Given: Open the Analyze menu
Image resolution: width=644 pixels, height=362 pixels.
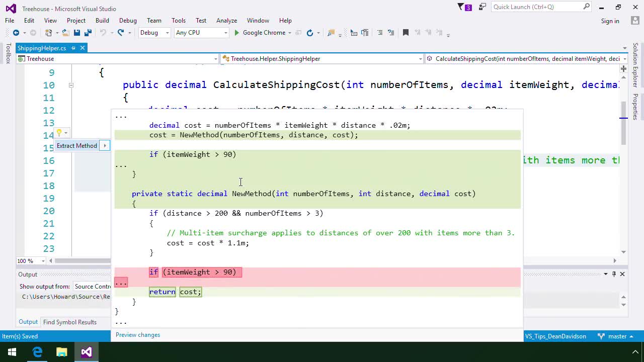Looking at the screenshot, I should tap(226, 21).
